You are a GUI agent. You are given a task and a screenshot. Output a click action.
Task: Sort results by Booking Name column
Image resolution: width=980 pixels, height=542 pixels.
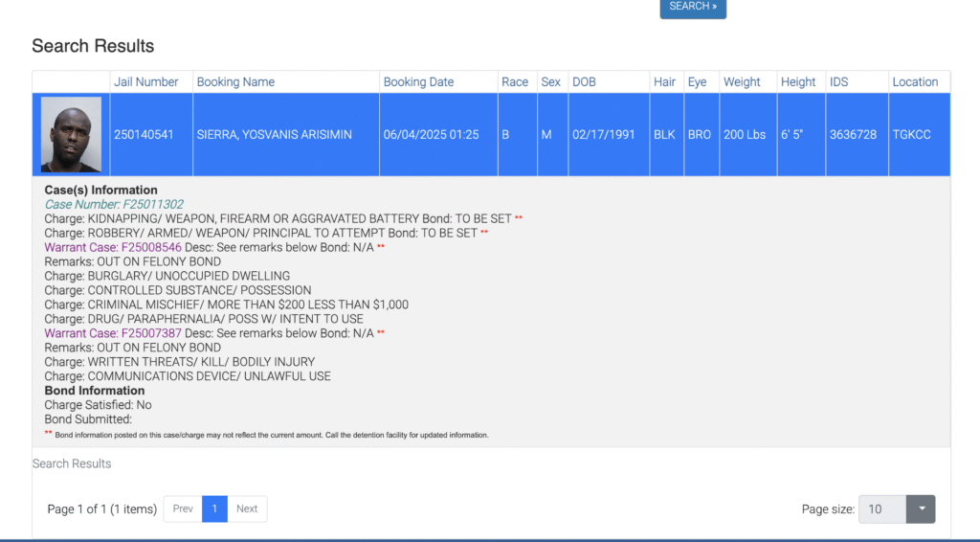(235, 82)
